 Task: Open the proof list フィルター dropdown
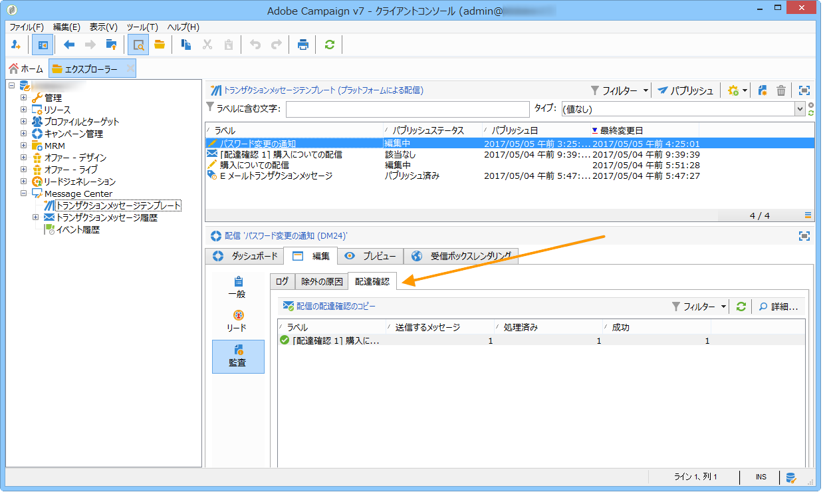point(699,307)
